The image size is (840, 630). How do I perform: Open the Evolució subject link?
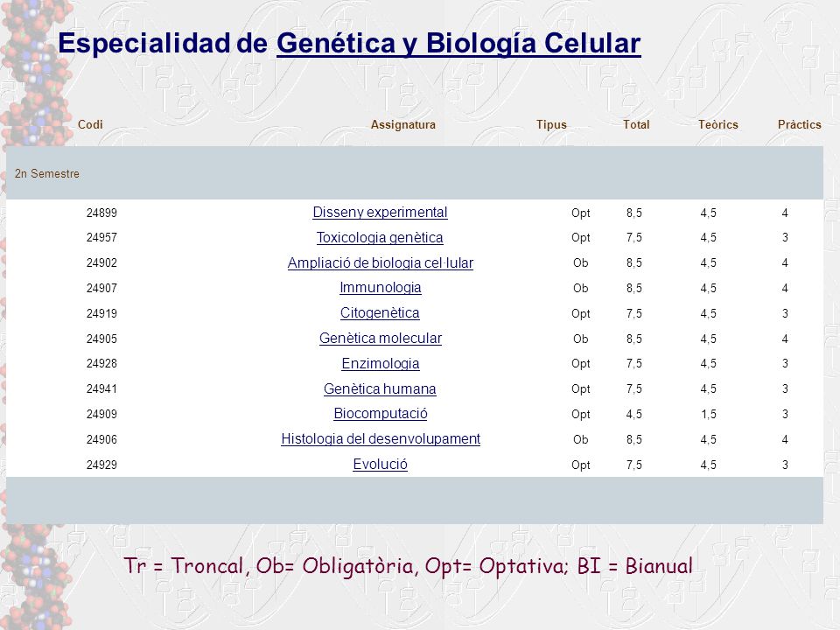pos(380,464)
